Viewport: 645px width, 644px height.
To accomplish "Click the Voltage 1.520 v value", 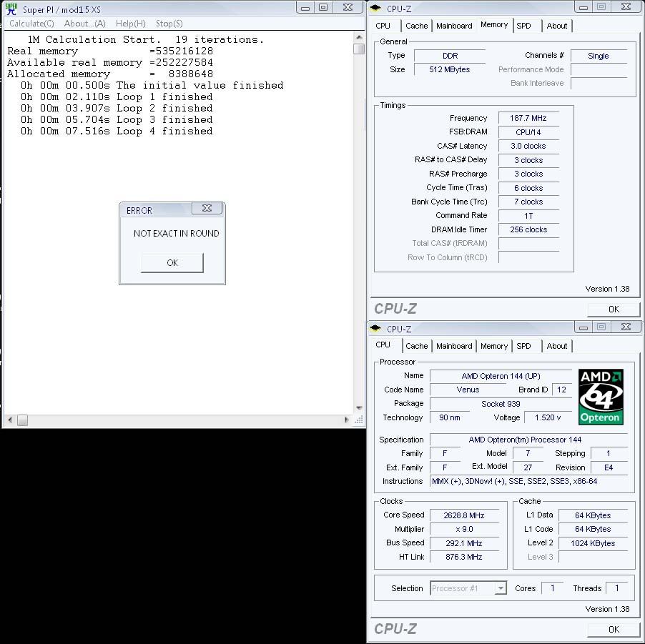I will 548,417.
